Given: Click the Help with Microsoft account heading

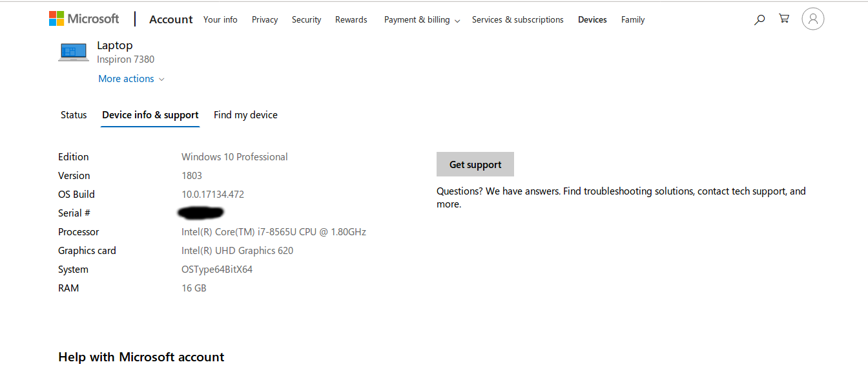Looking at the screenshot, I should click(141, 357).
